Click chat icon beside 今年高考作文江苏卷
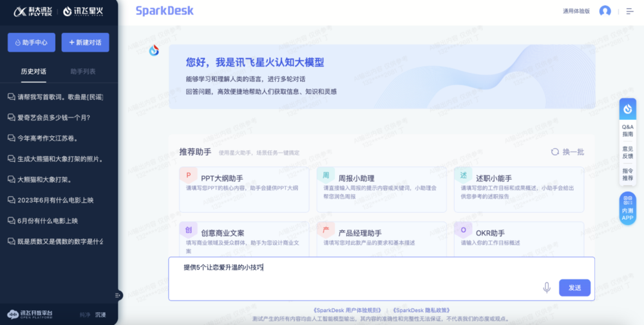 tap(12, 138)
